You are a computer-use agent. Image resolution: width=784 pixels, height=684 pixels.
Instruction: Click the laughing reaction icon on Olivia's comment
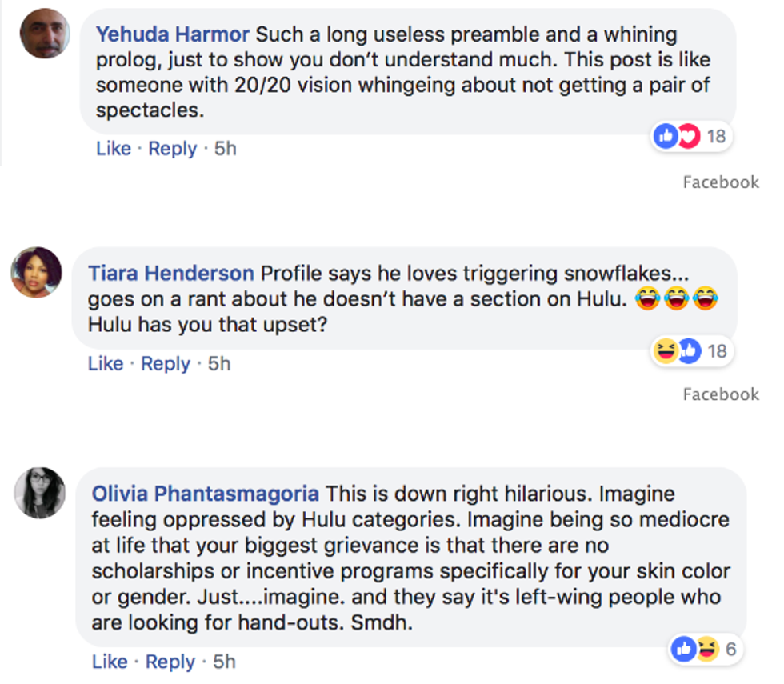coord(706,650)
